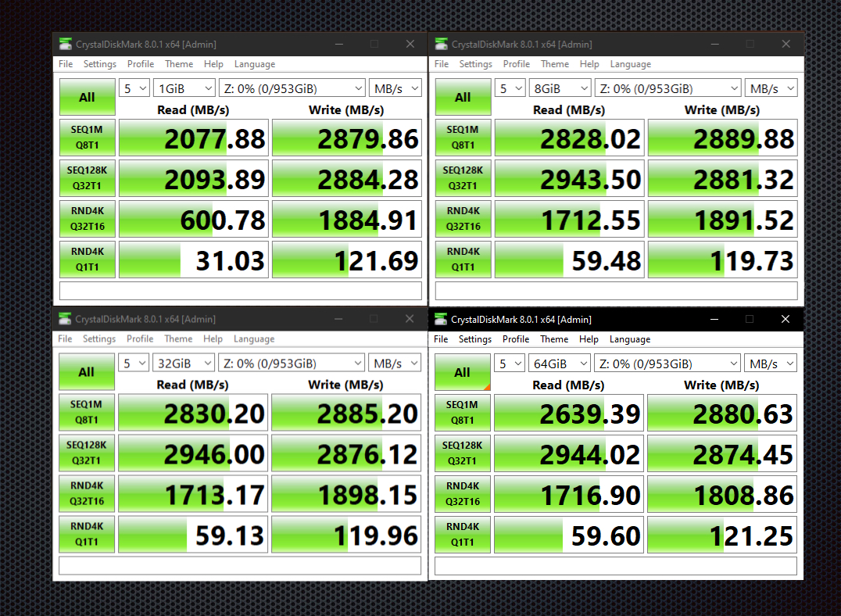Start RND4K Q1T1 test in 64GiB window
This screenshot has height=616, width=841.
pos(463,535)
